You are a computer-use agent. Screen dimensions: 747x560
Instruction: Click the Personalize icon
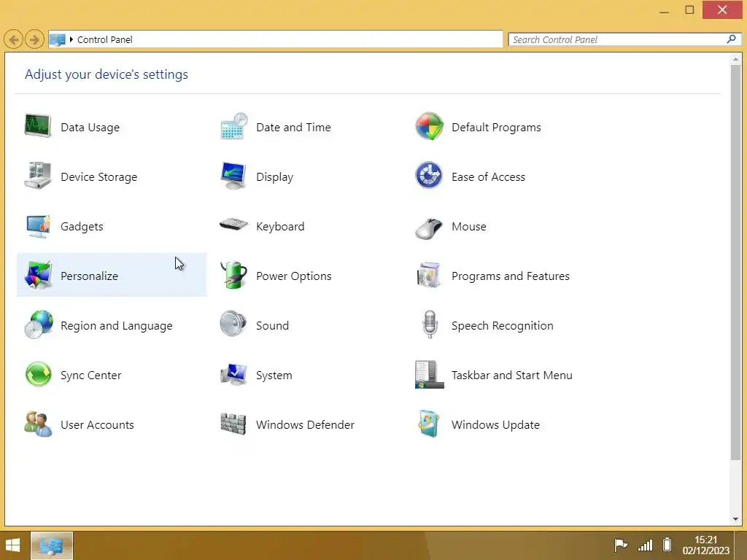coord(39,275)
